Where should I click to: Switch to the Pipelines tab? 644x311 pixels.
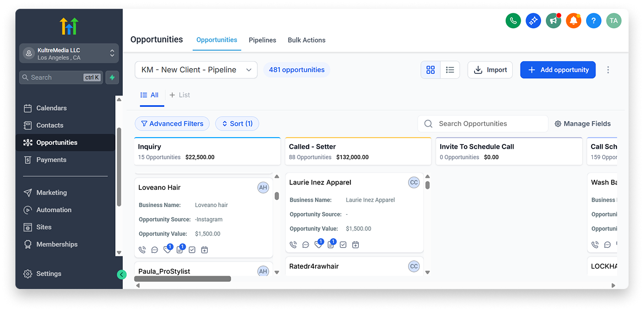click(262, 40)
